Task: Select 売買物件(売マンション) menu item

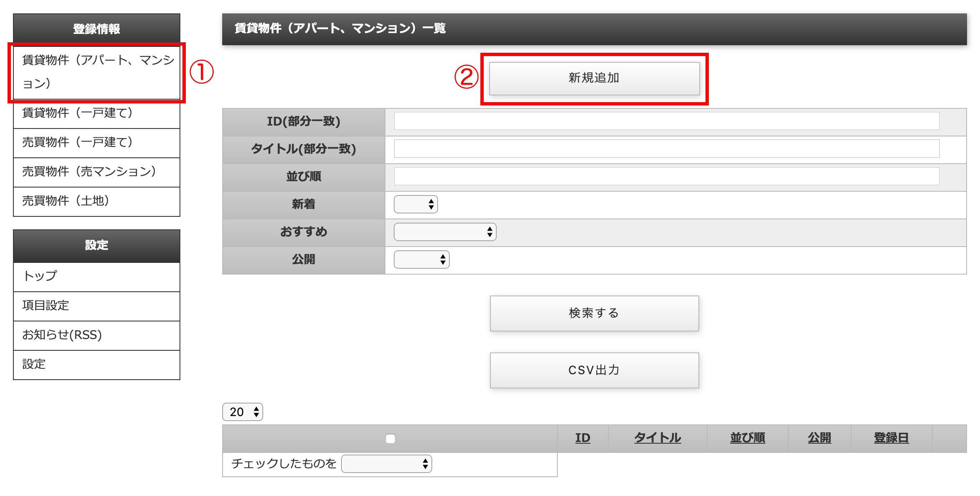Action: [96, 172]
